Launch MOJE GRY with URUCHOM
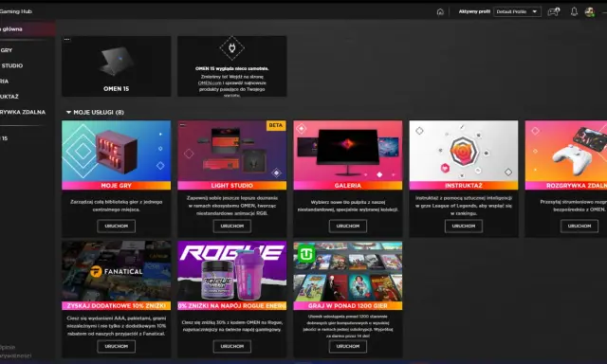 click(116, 226)
